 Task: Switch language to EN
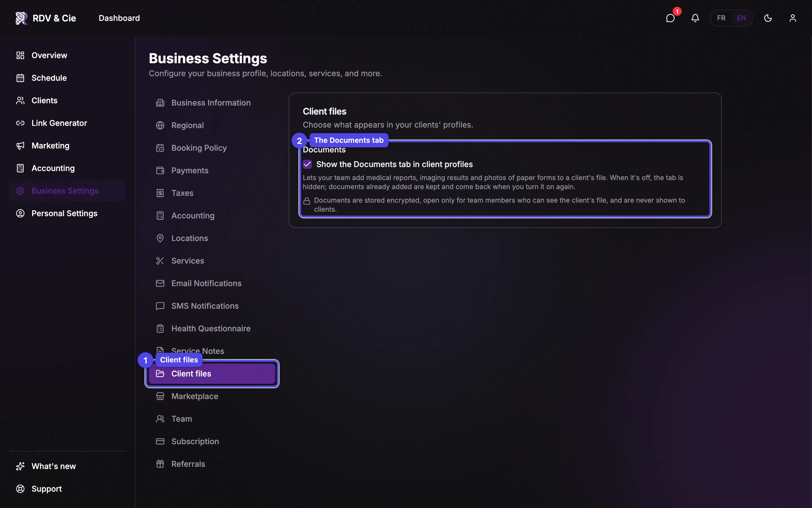tap(741, 18)
